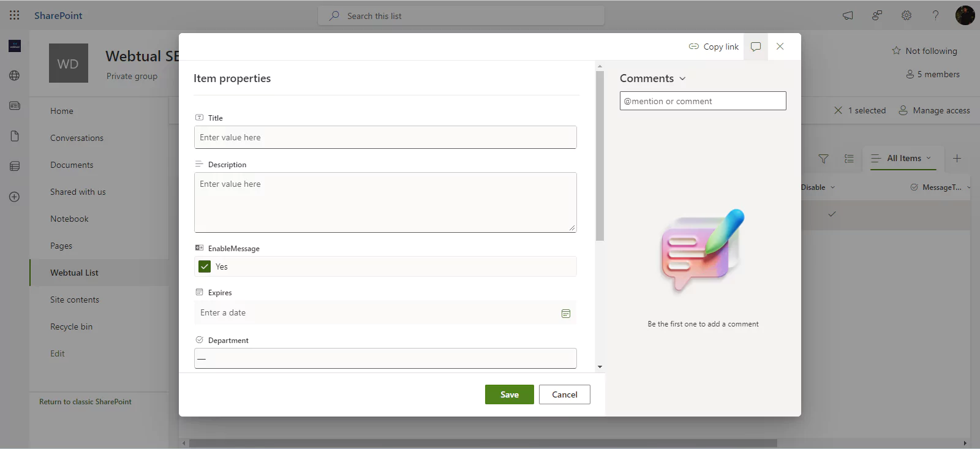The width and height of the screenshot is (980, 449).
Task: Open the All Items view dropdown
Action: pyautogui.click(x=904, y=158)
